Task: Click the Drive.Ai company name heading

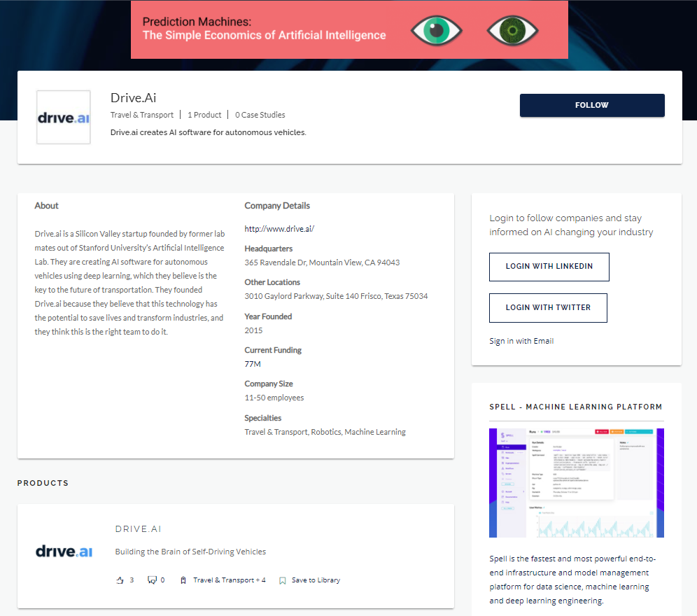Action: (x=133, y=98)
